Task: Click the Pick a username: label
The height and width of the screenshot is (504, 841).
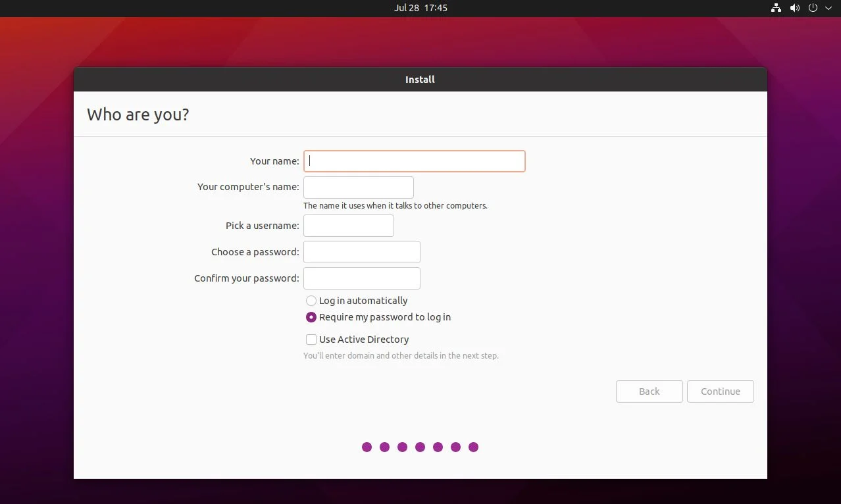Action: [x=263, y=226]
